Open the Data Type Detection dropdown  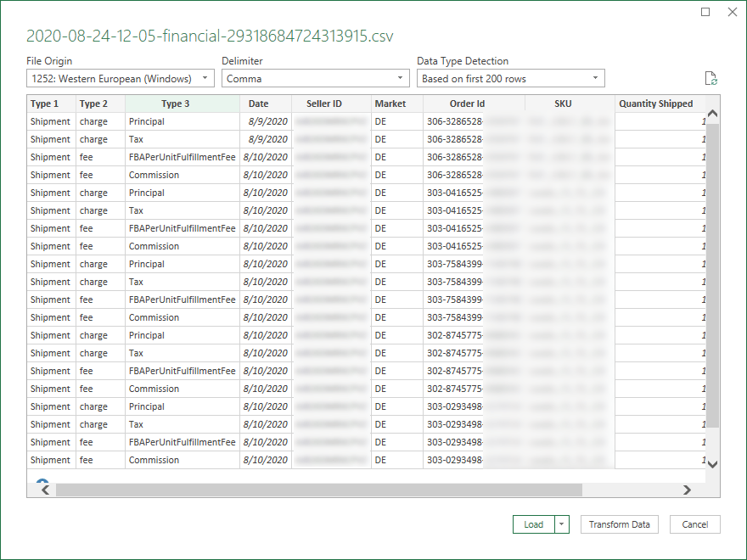click(597, 77)
